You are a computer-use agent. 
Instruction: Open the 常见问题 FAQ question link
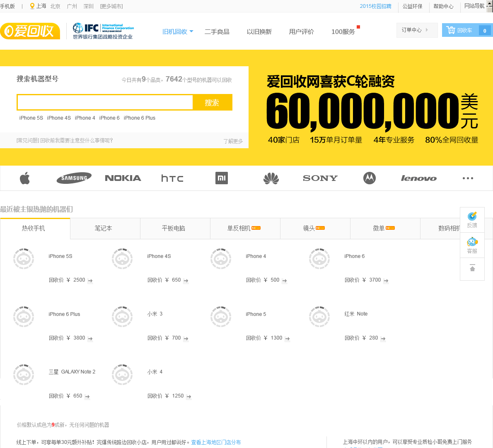coord(65,140)
